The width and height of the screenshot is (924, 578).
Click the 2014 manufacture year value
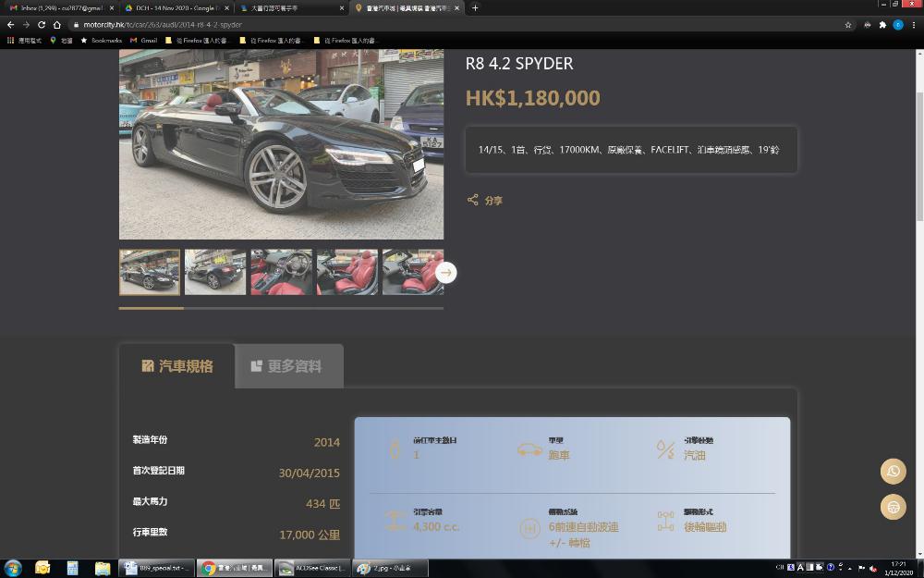click(x=326, y=442)
